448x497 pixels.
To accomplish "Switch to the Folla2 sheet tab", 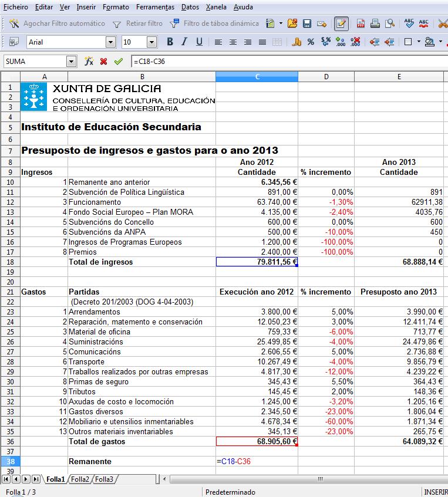I will pos(80,479).
